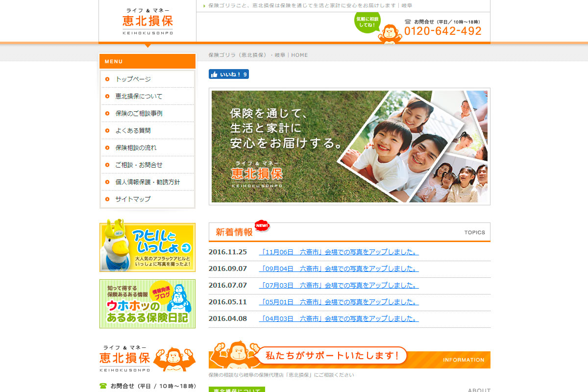Click the TOPICS label in news header
The image size is (588, 392).
475,233
